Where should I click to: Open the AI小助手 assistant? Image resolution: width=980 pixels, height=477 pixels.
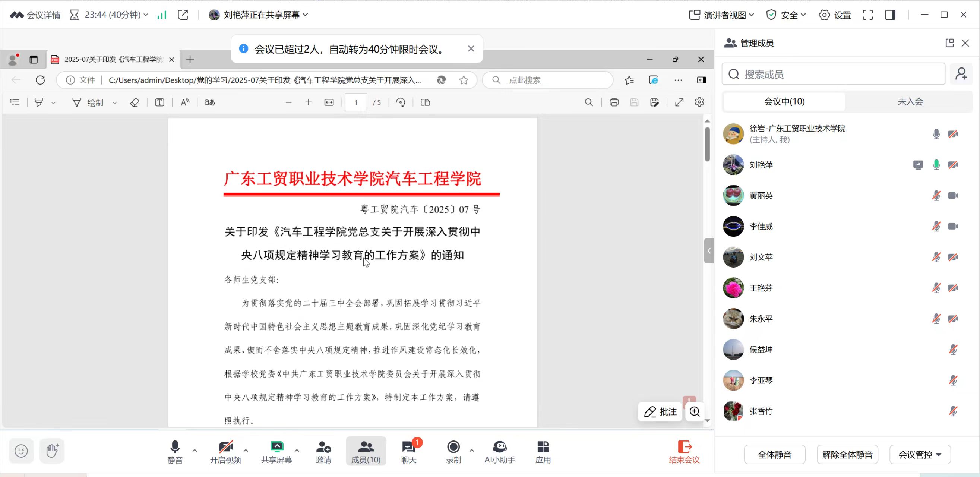tap(500, 452)
